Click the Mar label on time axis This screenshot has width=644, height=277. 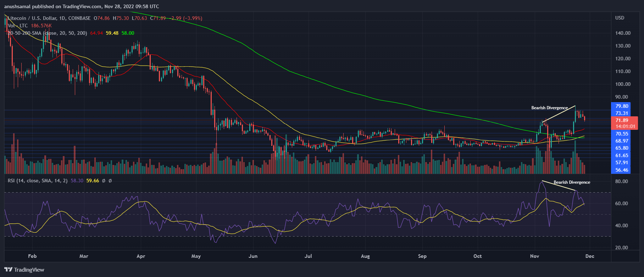coord(84,256)
